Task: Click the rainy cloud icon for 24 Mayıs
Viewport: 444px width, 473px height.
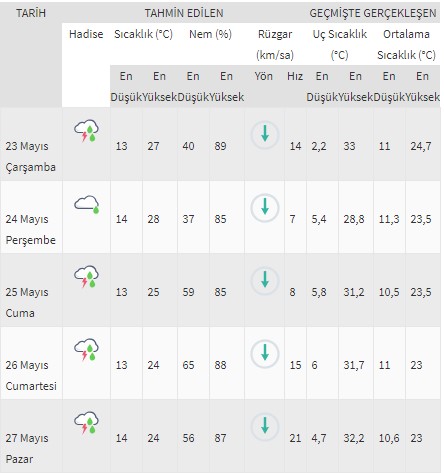Action: (86, 204)
